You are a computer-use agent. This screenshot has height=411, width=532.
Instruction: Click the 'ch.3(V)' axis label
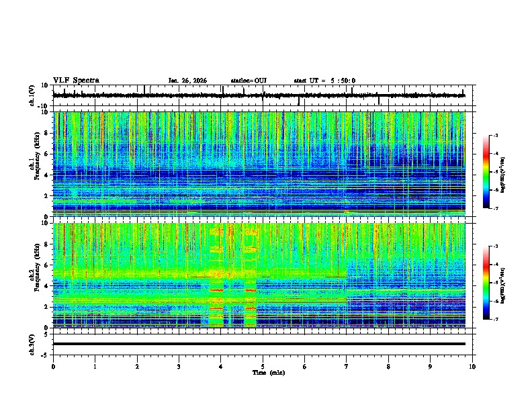tap(32, 345)
